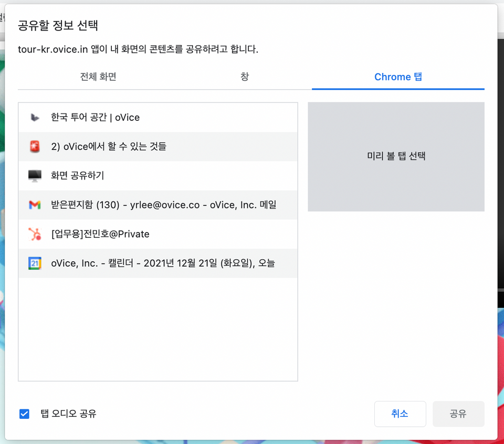Toggle the 탭 오디오 공유 checkbox
Image resolution: width=504 pixels, height=444 pixels.
click(24, 414)
